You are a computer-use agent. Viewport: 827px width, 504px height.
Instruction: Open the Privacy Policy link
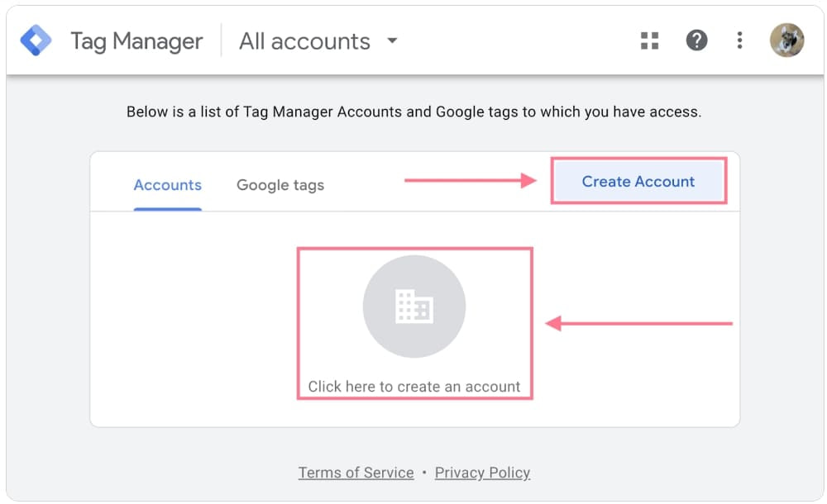(482, 473)
